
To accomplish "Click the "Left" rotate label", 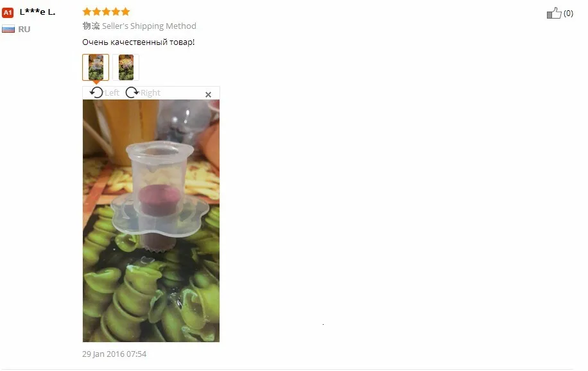I will [112, 92].
